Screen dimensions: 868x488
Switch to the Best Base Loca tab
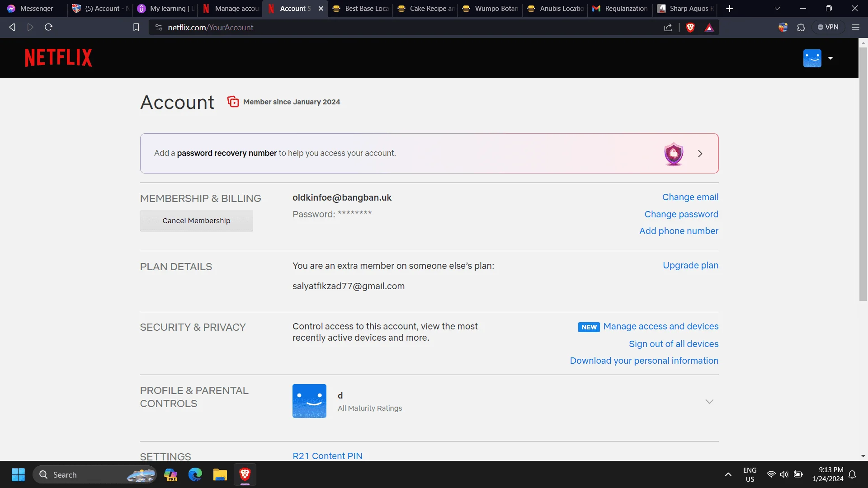[361, 9]
